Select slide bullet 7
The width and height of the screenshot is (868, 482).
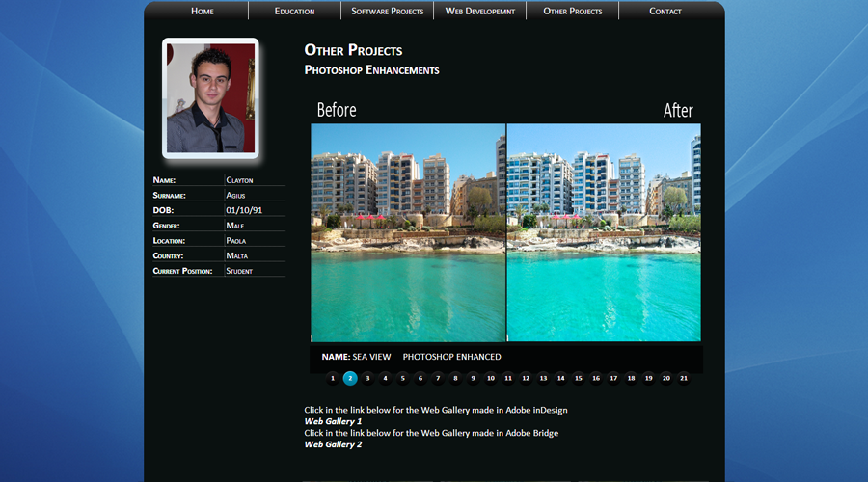tap(438, 379)
